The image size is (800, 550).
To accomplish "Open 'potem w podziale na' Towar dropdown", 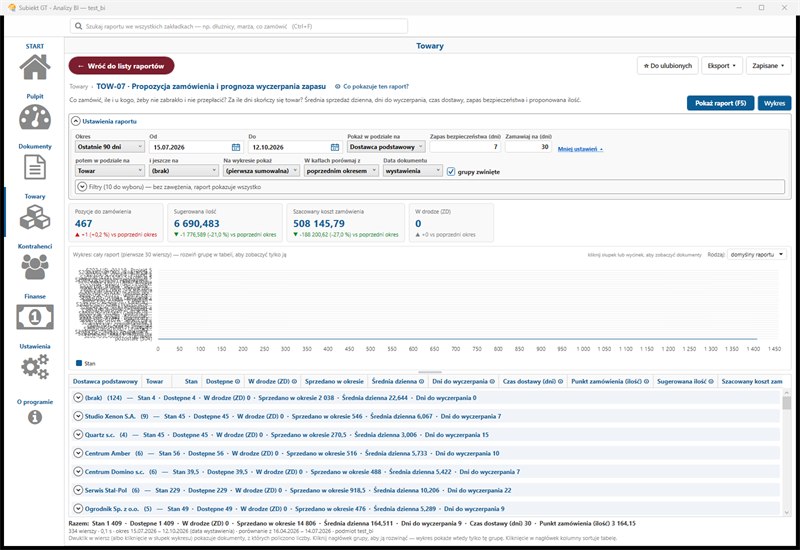I will (110, 171).
